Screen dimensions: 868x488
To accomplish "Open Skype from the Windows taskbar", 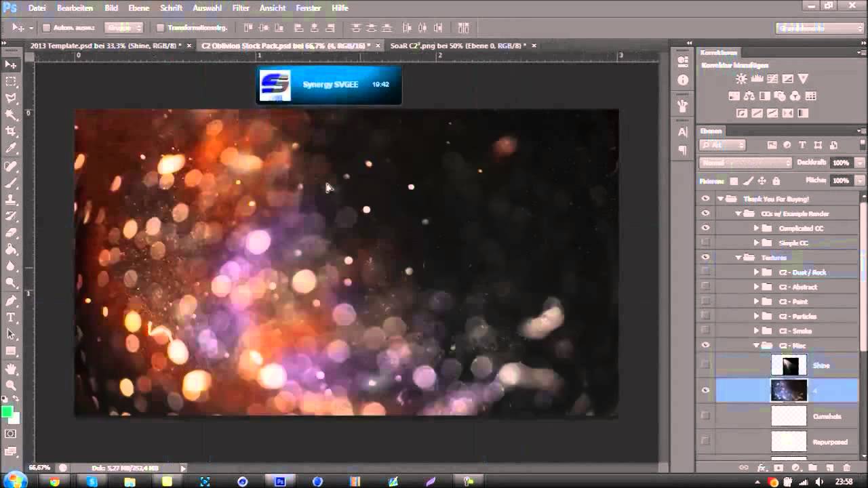I will pyautogui.click(x=92, y=482).
